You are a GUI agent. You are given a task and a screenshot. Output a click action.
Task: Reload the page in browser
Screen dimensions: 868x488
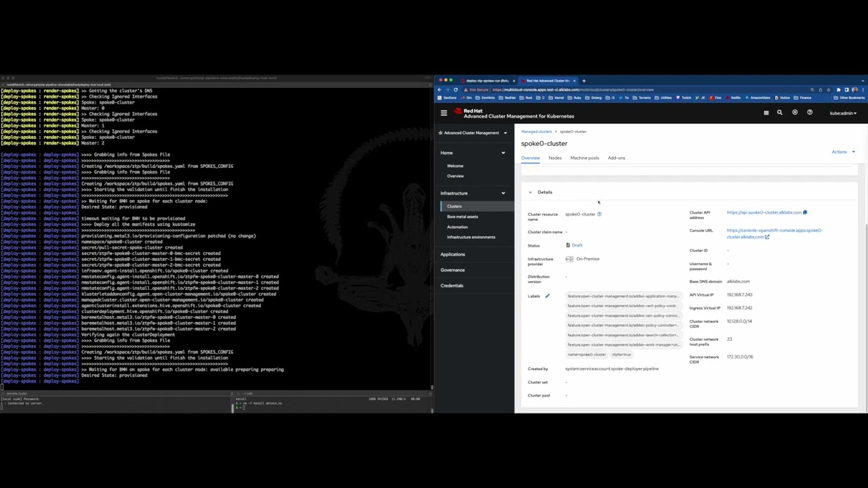click(456, 89)
